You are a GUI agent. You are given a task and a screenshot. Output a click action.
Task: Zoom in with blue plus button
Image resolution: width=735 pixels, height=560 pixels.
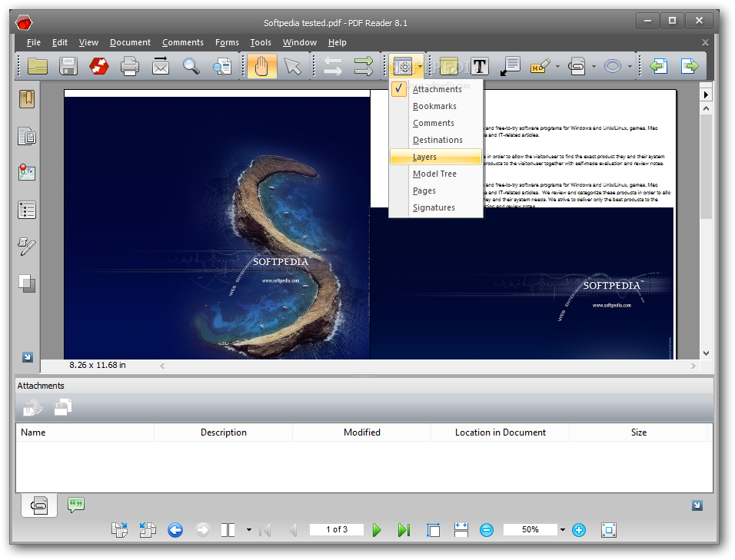click(x=579, y=530)
